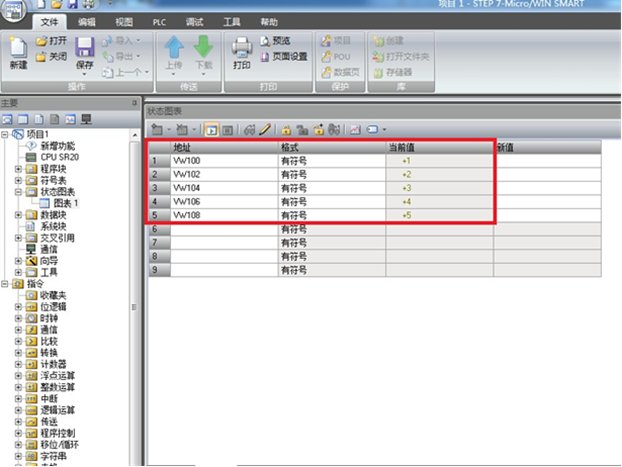Switch to the 调试 ribbon tab

pyautogui.click(x=194, y=22)
